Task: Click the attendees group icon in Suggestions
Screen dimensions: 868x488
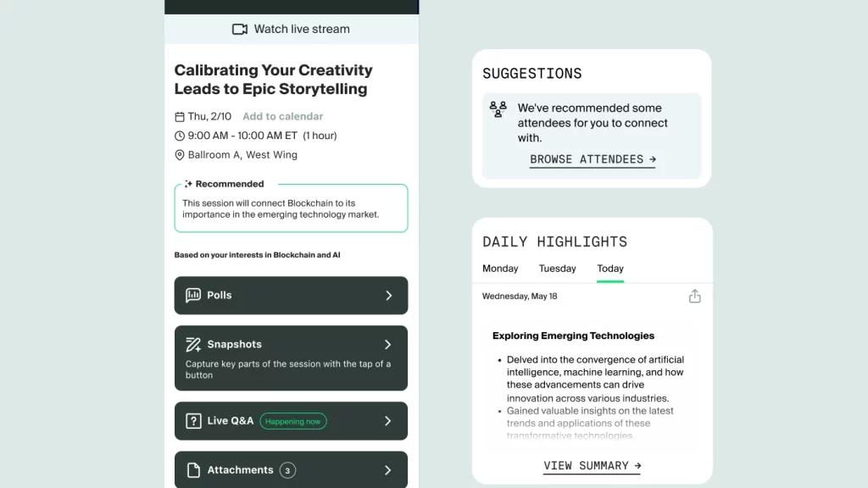Action: (x=498, y=109)
